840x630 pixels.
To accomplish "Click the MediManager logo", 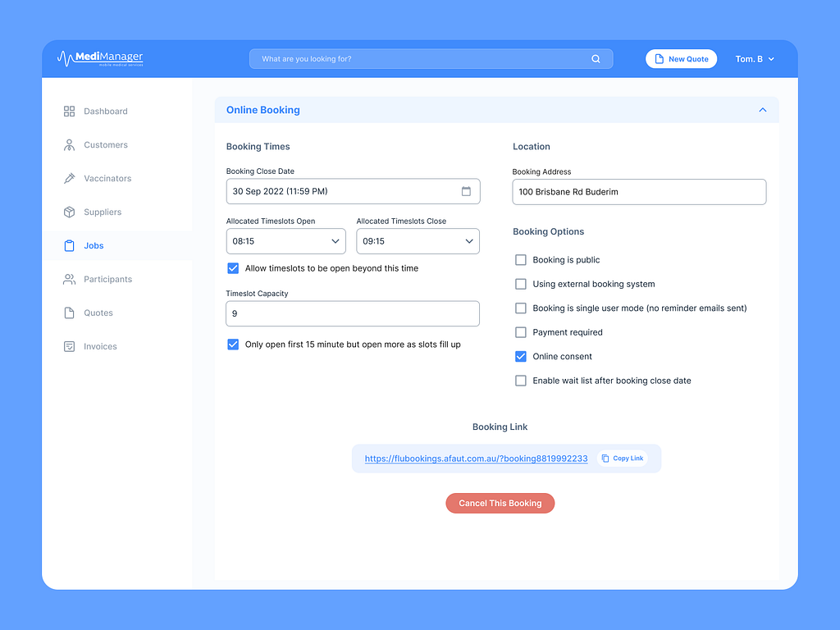I will (100, 58).
